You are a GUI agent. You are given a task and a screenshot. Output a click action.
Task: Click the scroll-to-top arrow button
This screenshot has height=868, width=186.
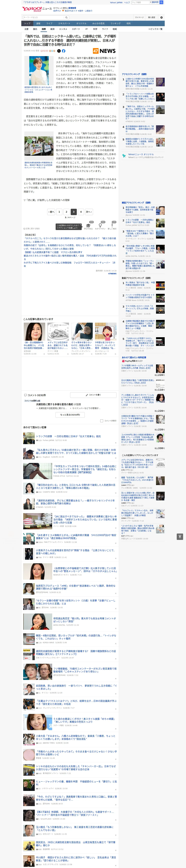180,536
